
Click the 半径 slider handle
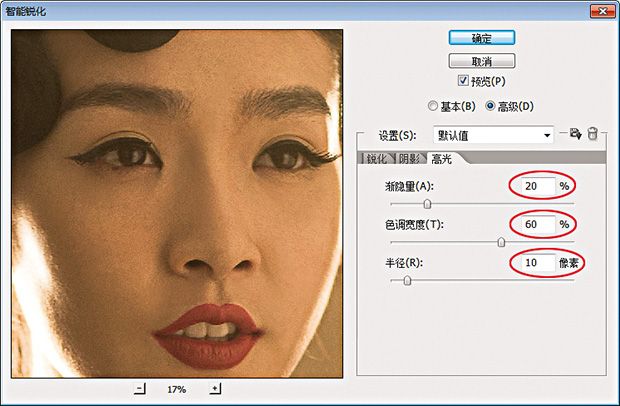tap(407, 280)
